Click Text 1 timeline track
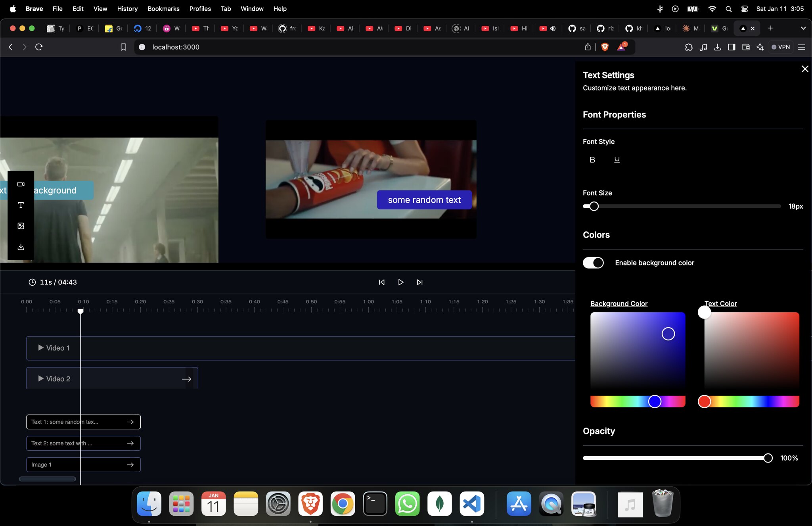 (83, 421)
